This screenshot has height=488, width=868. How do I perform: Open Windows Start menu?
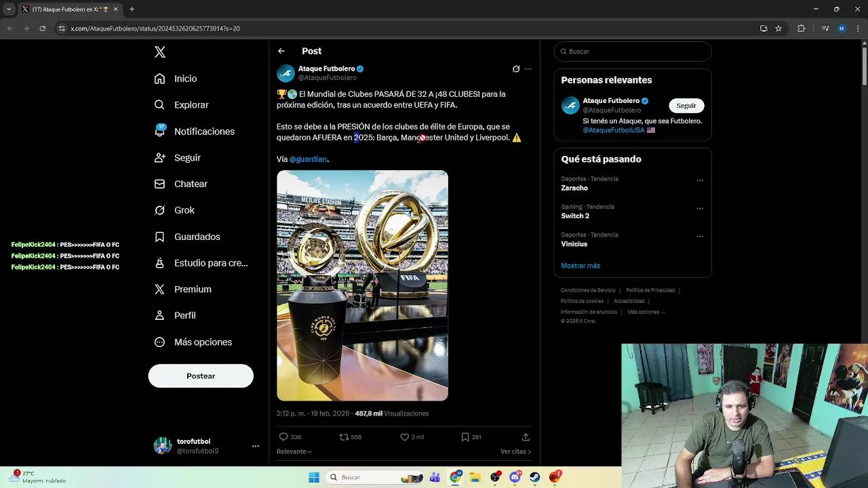(314, 477)
